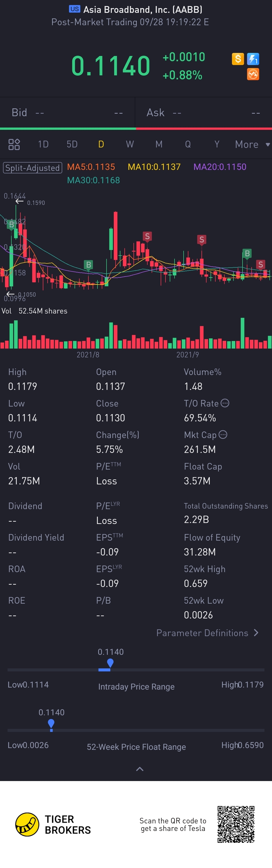Image resolution: width=272 pixels, height=868 pixels.
Task: Switch to the 1D chart tab
Action: point(43,144)
